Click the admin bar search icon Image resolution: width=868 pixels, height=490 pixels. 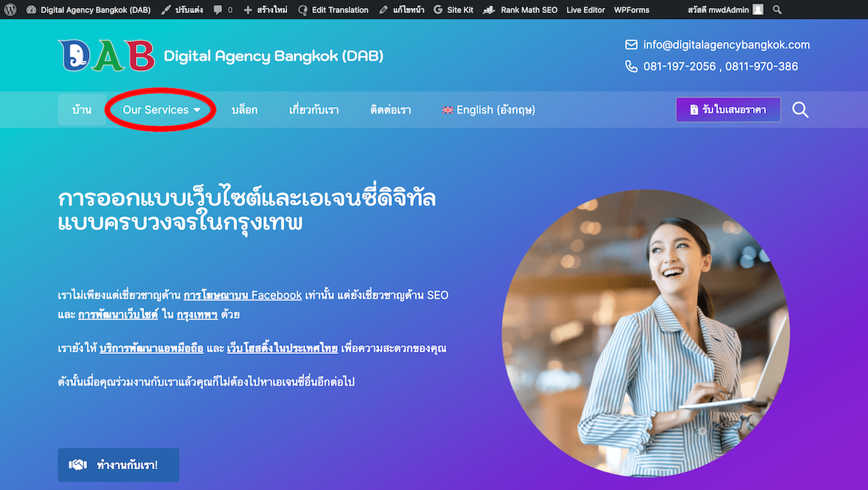tap(777, 10)
